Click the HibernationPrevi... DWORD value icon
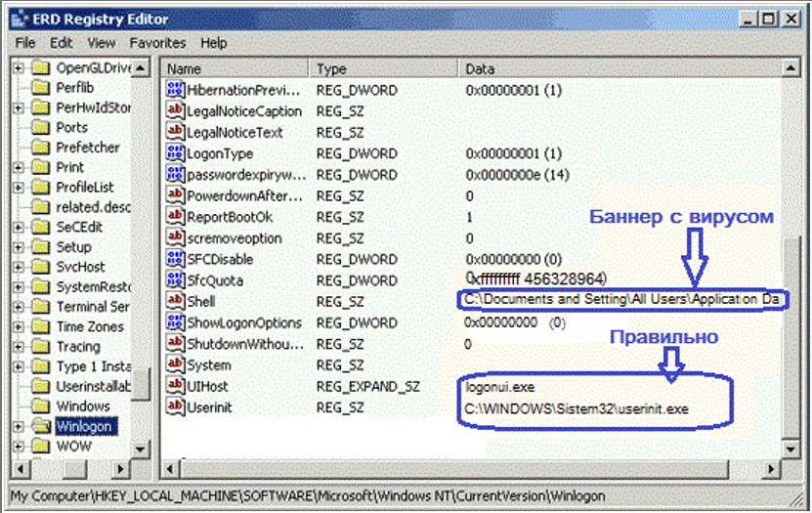This screenshot has width=812, height=513. [176, 90]
